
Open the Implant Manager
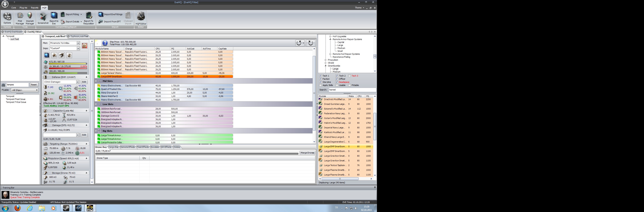click(30, 18)
